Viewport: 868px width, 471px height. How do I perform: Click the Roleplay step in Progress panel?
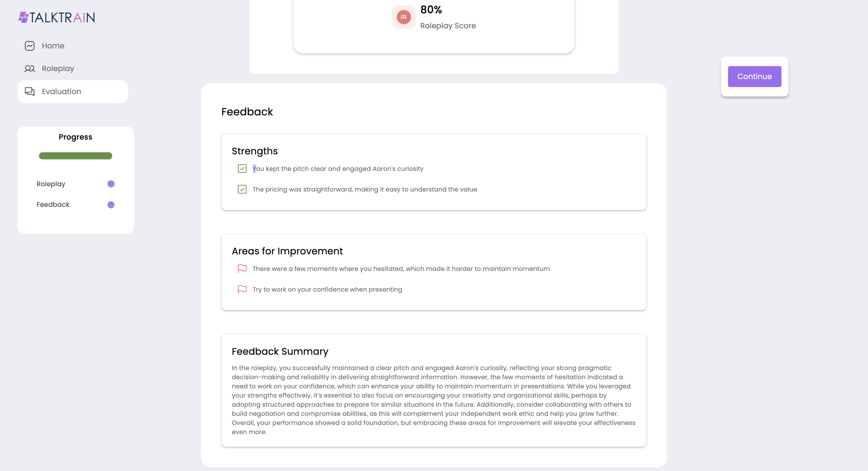pyautogui.click(x=51, y=184)
